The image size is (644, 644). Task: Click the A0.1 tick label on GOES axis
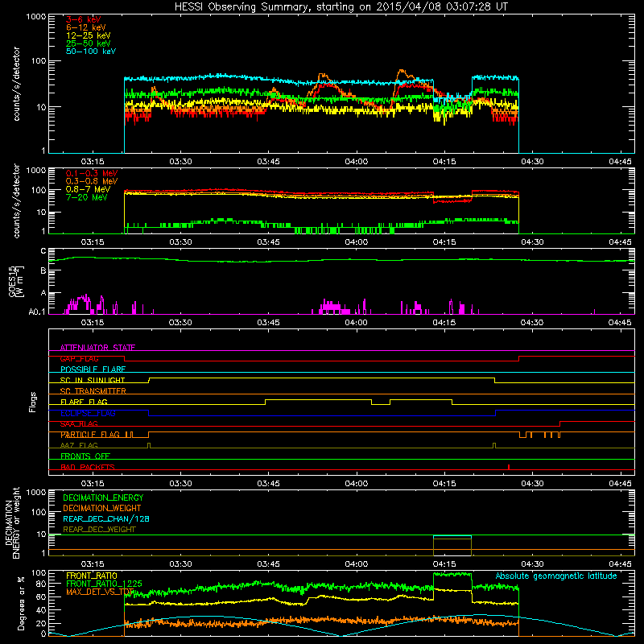(36, 312)
